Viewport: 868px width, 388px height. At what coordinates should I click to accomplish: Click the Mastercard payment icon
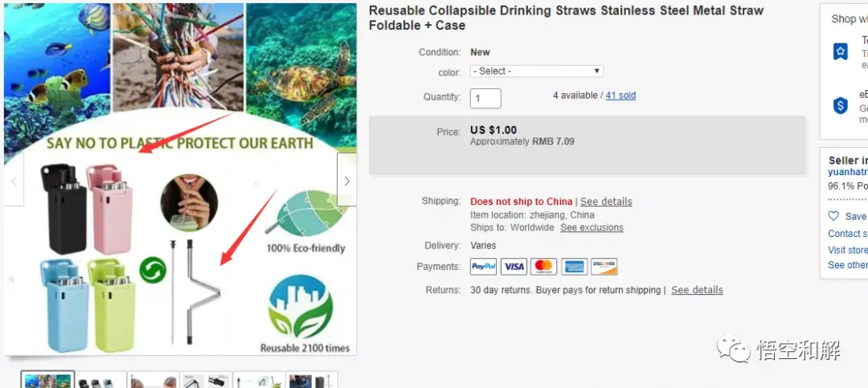click(543, 267)
